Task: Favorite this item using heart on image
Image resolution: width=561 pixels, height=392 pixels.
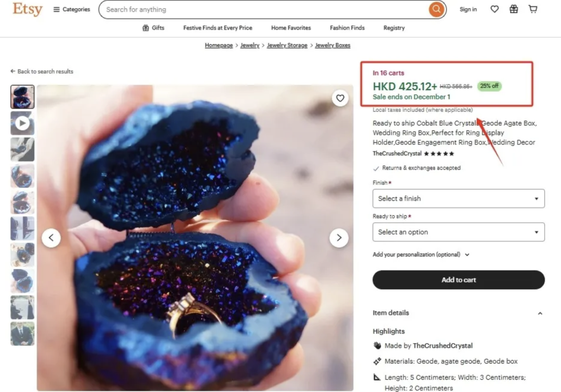Action: (340, 98)
